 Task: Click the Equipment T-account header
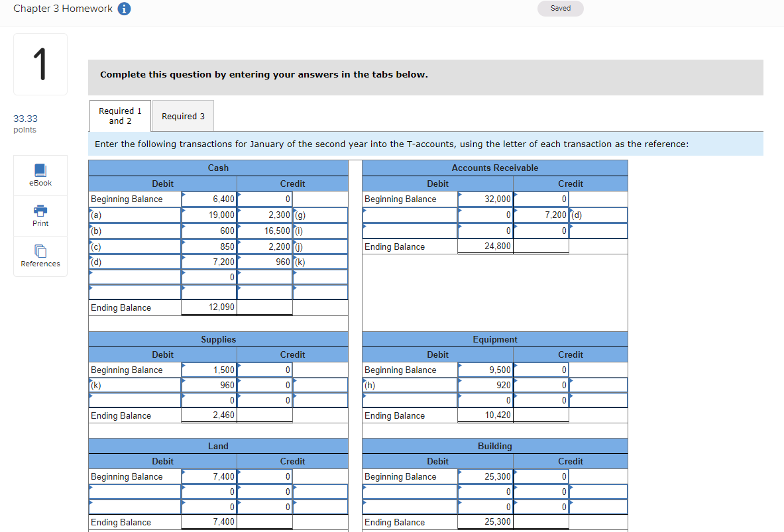coord(495,339)
